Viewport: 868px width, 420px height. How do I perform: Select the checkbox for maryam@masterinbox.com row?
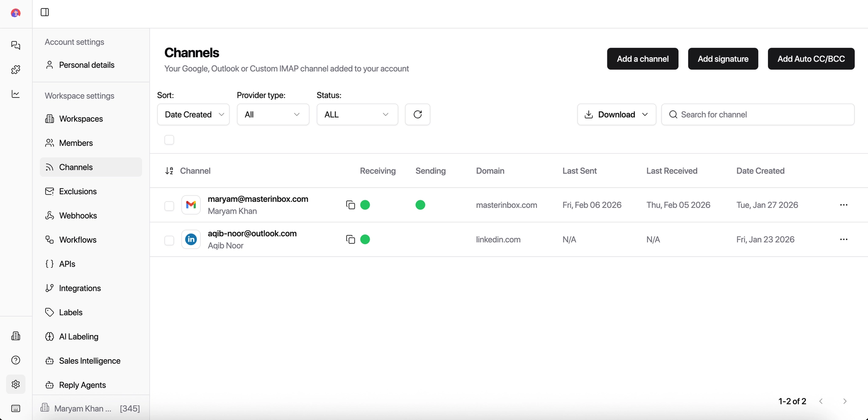pos(169,205)
